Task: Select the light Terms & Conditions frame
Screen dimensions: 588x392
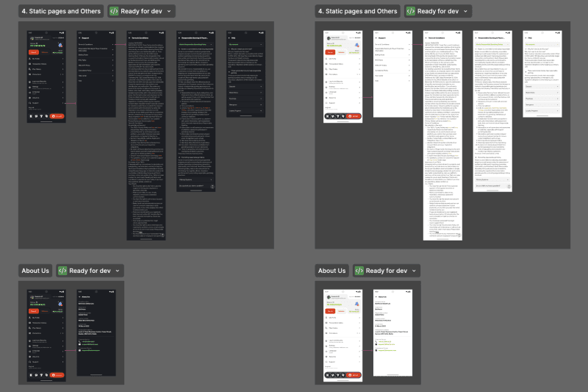Action: click(x=443, y=135)
